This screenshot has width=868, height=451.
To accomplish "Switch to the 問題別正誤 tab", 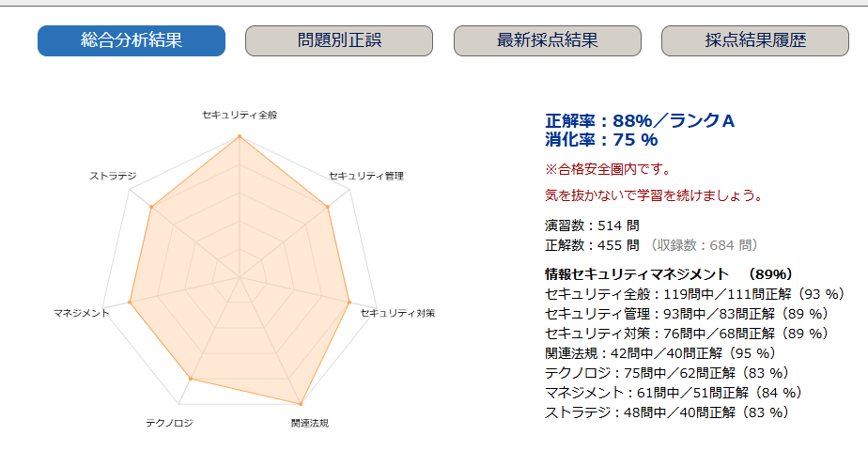I will coord(339,40).
